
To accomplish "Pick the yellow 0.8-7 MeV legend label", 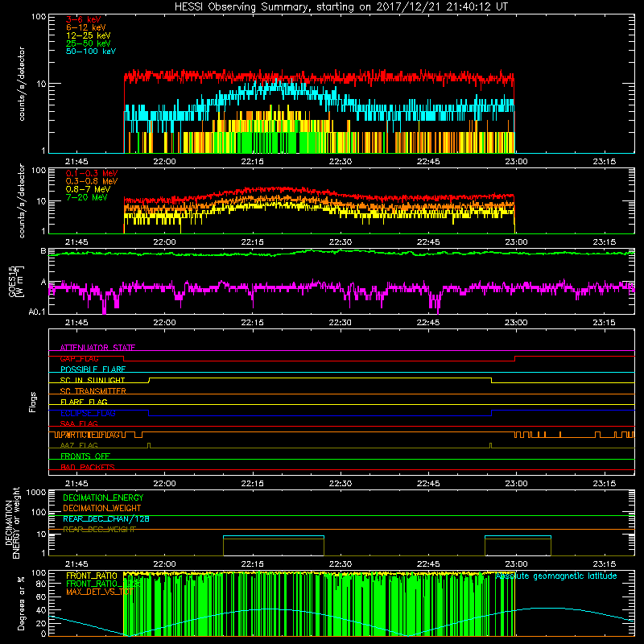I will point(88,189).
